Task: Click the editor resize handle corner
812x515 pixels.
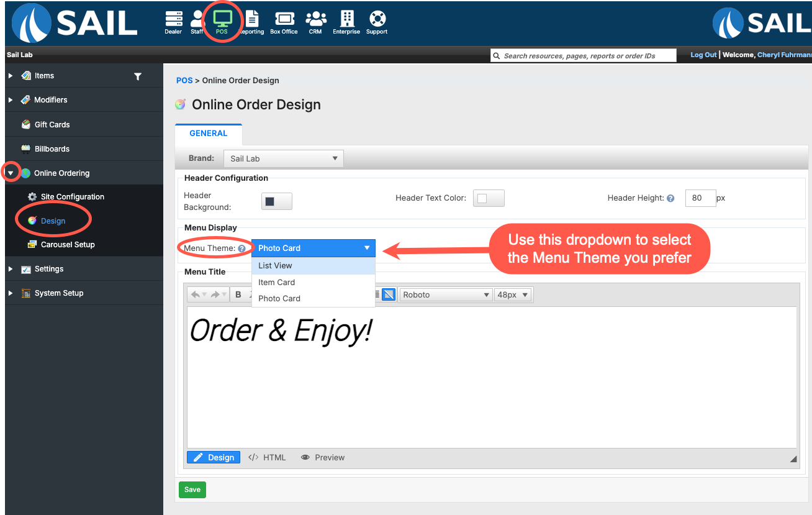Action: (x=793, y=458)
